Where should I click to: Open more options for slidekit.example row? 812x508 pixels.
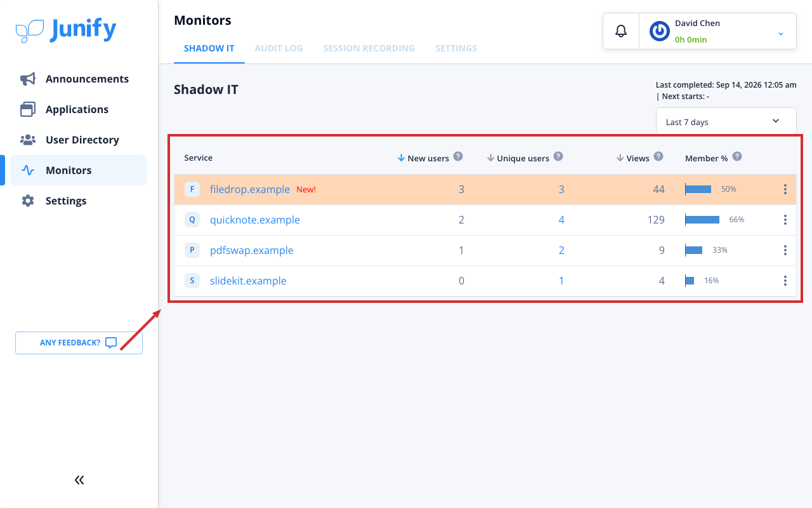tap(785, 281)
